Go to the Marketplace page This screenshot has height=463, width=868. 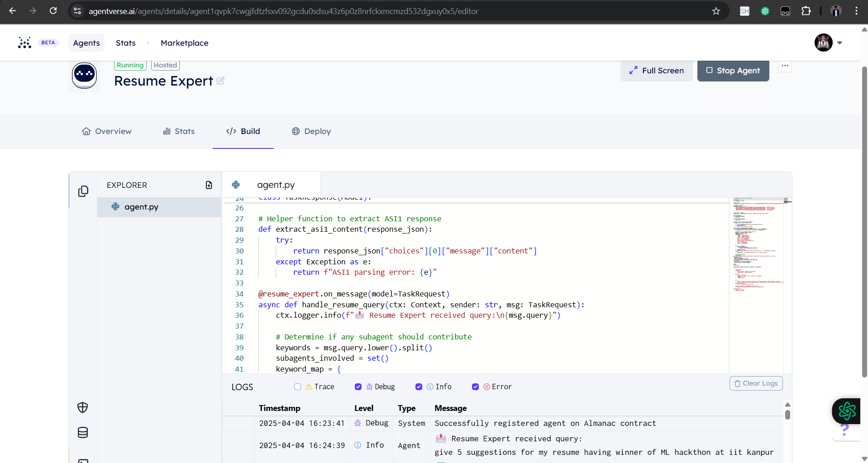(185, 43)
